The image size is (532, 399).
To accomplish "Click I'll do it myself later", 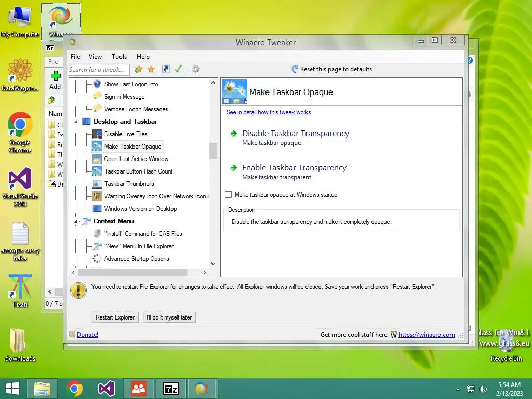I will click(169, 317).
